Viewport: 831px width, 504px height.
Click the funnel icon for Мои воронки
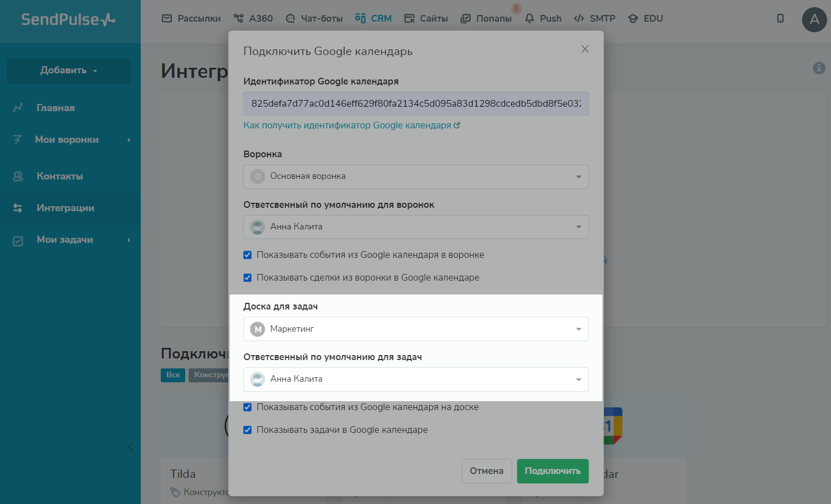click(x=18, y=139)
